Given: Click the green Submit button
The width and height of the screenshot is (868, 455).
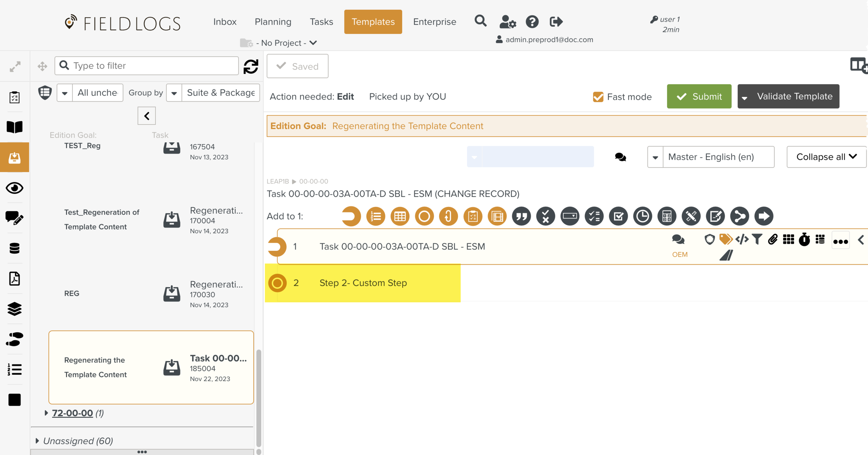Looking at the screenshot, I should click(699, 96).
